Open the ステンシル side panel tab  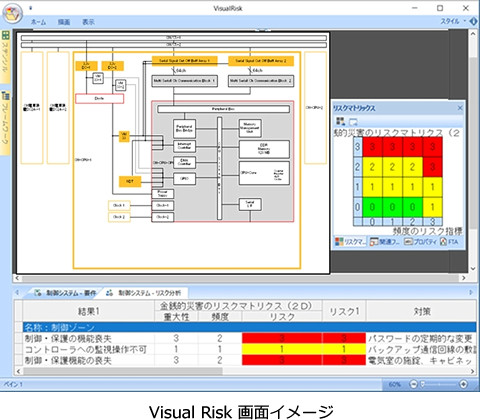(x=5, y=57)
